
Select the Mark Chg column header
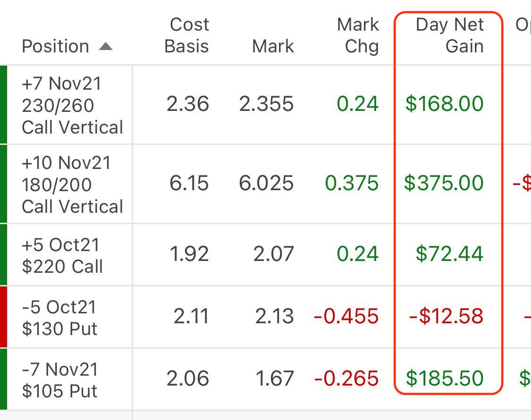tap(358, 35)
